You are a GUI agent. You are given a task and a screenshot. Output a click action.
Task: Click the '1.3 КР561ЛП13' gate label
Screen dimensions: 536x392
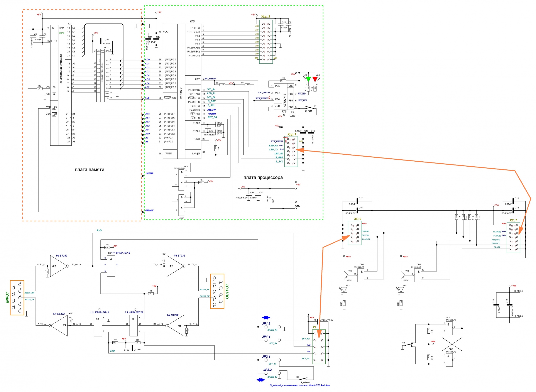pyautogui.click(x=134, y=313)
